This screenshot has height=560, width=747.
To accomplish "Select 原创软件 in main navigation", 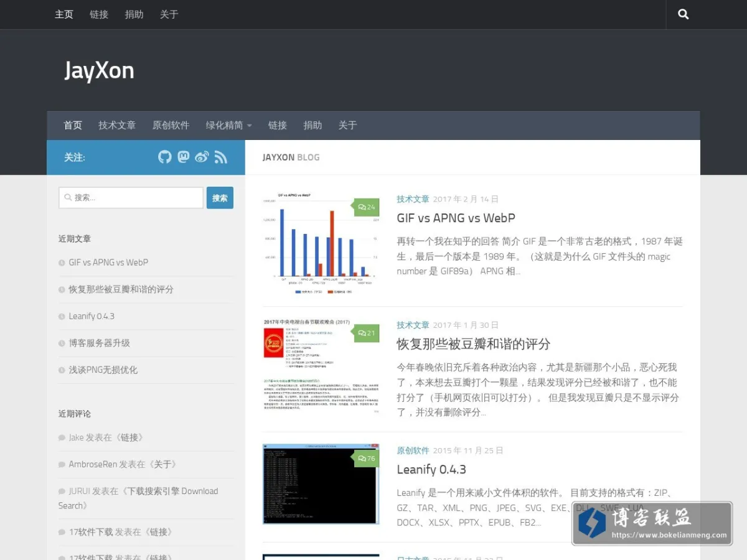I will 171,125.
